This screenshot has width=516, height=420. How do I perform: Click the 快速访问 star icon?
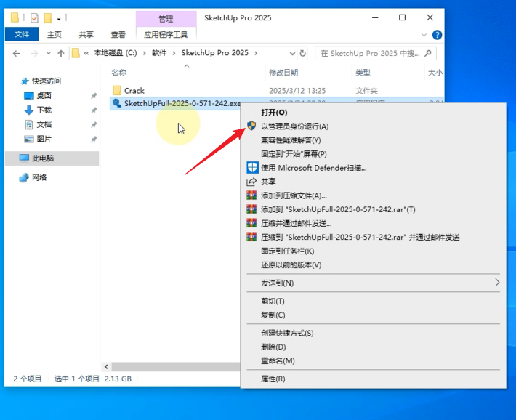25,81
